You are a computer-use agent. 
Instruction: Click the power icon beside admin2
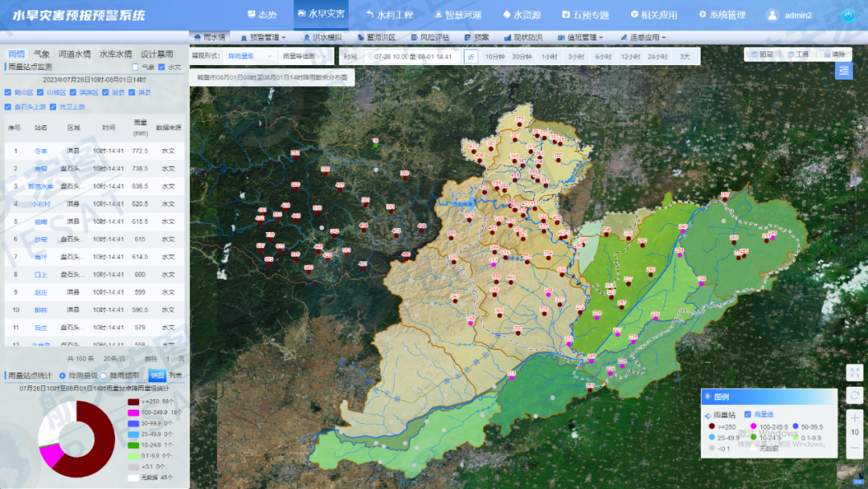tap(849, 15)
